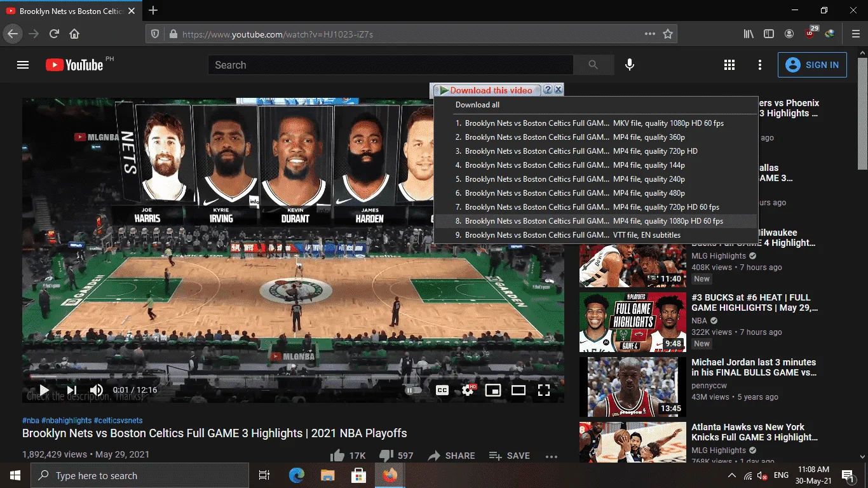The height and width of the screenshot is (488, 868).
Task: Choose MP4 file quality 360p
Action: click(596, 137)
